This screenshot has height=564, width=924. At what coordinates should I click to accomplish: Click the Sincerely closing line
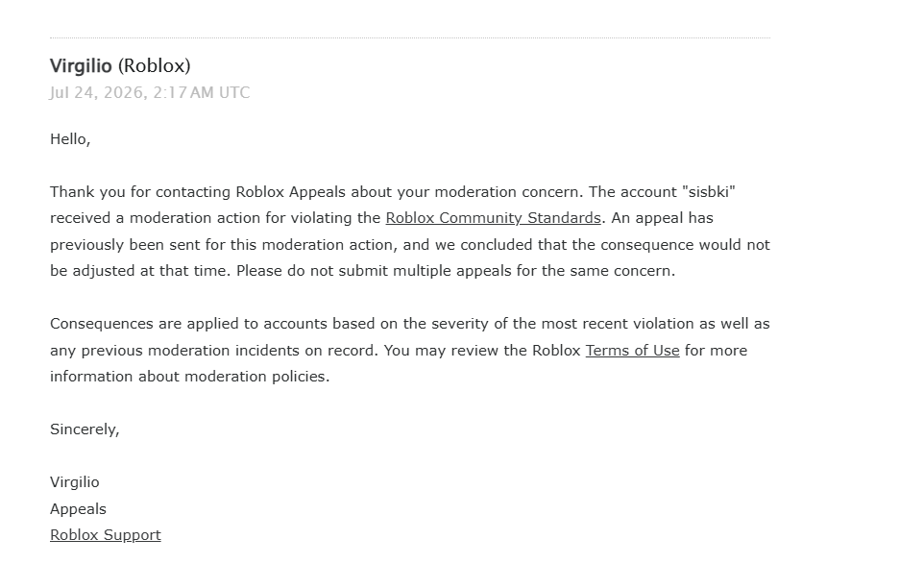[x=85, y=429]
